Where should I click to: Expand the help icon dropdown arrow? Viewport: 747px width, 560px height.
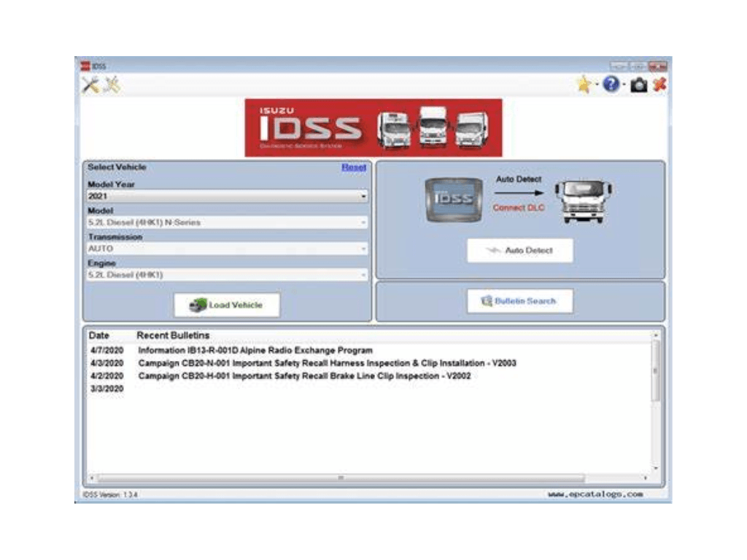(624, 85)
